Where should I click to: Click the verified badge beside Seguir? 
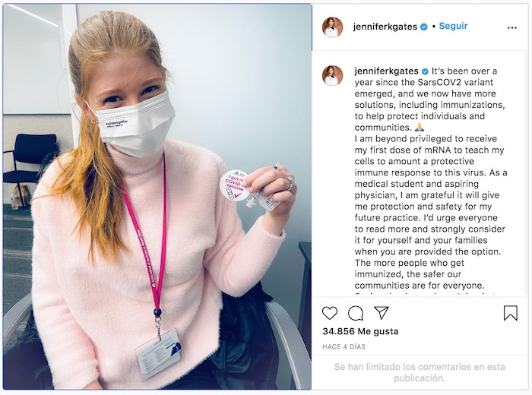424,27
